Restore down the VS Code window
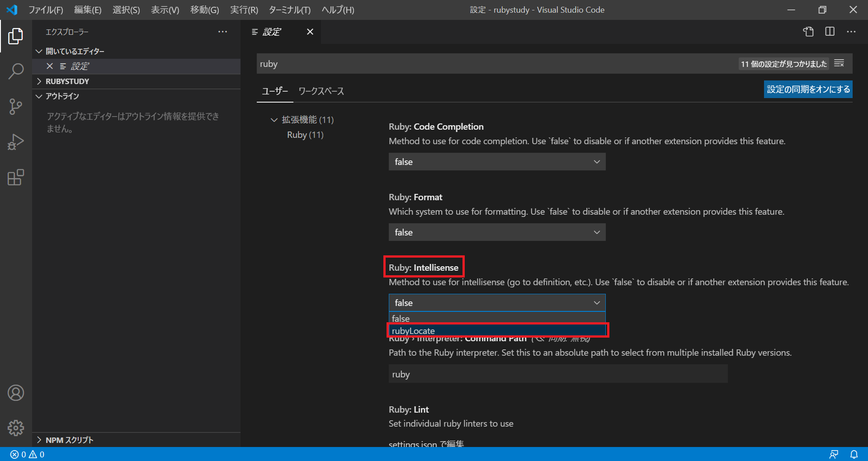Screen dimensions: 868x461 coord(822,9)
